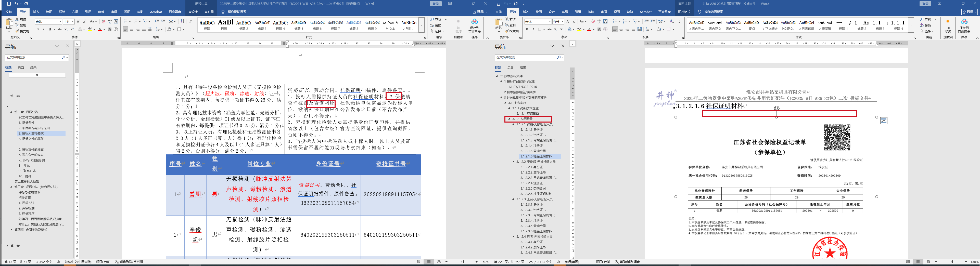Click the 共享 share button in the right window

(970, 12)
